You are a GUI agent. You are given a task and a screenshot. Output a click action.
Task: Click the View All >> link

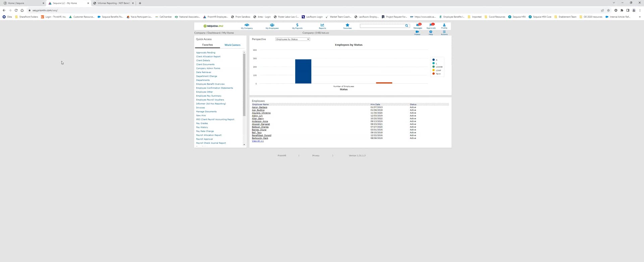[258, 141]
